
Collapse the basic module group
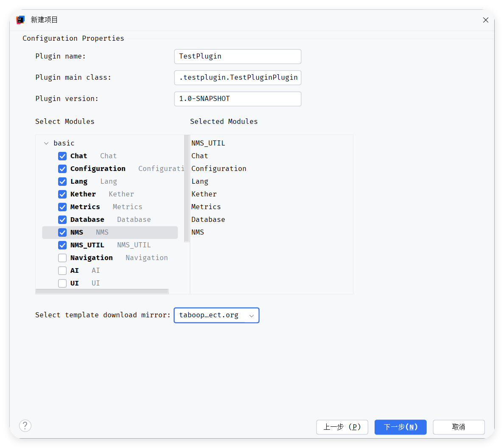[x=46, y=143]
